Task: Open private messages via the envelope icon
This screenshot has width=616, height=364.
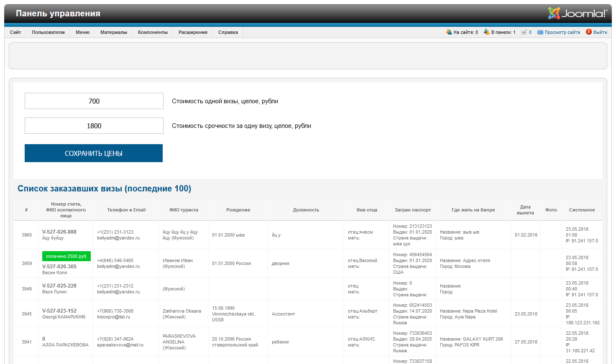Action: pos(524,32)
